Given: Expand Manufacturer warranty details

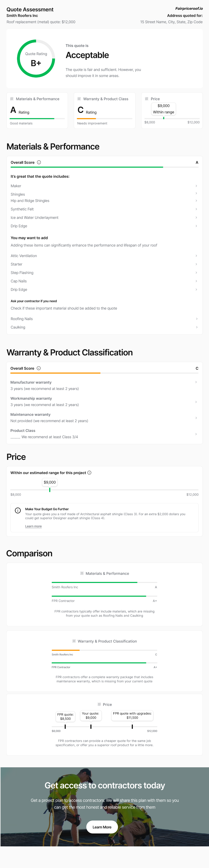Looking at the screenshot, I should [x=196, y=382].
